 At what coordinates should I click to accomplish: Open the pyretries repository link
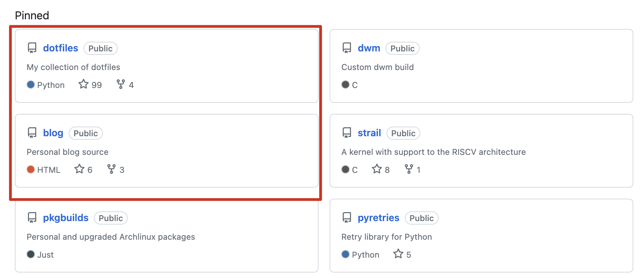(378, 218)
